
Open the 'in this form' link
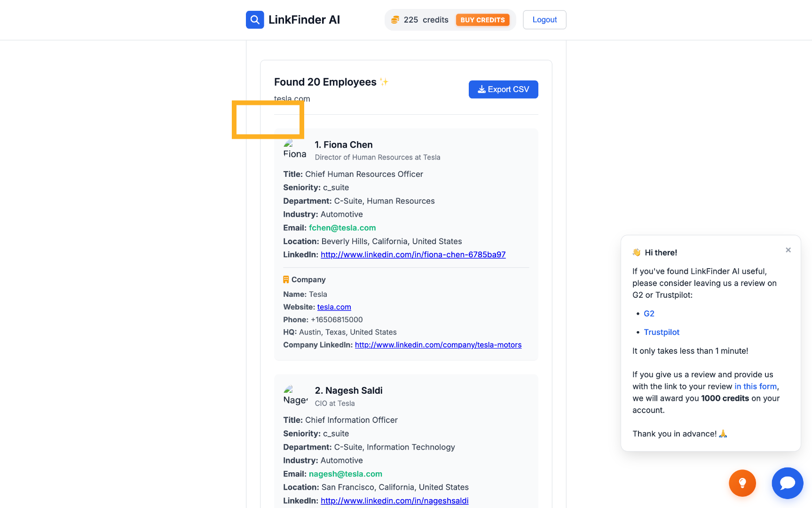point(756,386)
